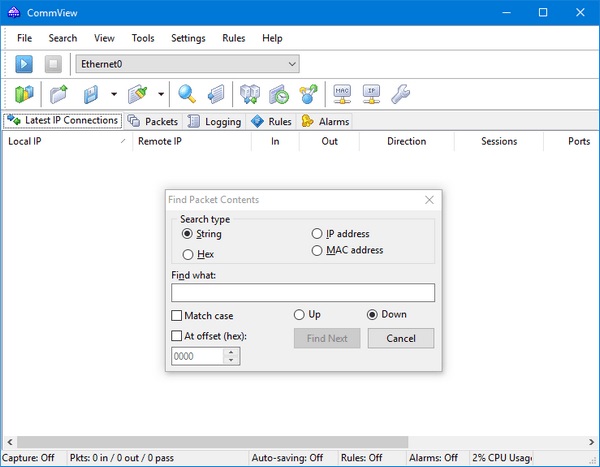
Task: Click the Alarms: Off status text
Action: (x=433, y=458)
